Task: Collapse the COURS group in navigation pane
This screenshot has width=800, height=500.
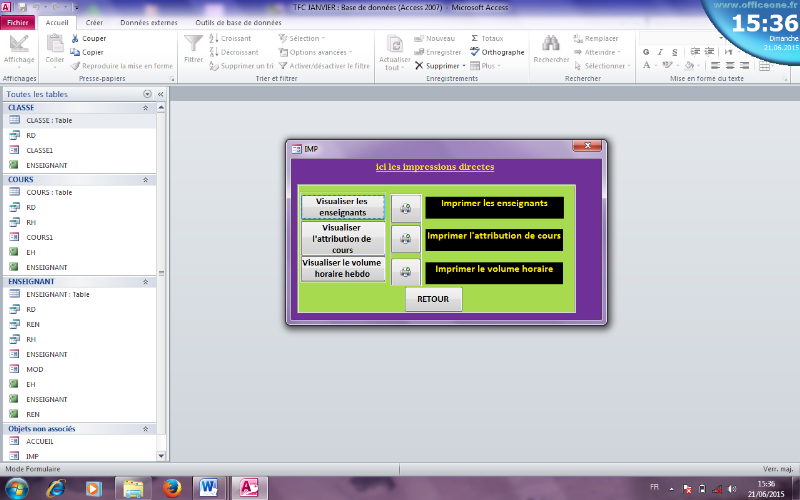Action: 146,179
